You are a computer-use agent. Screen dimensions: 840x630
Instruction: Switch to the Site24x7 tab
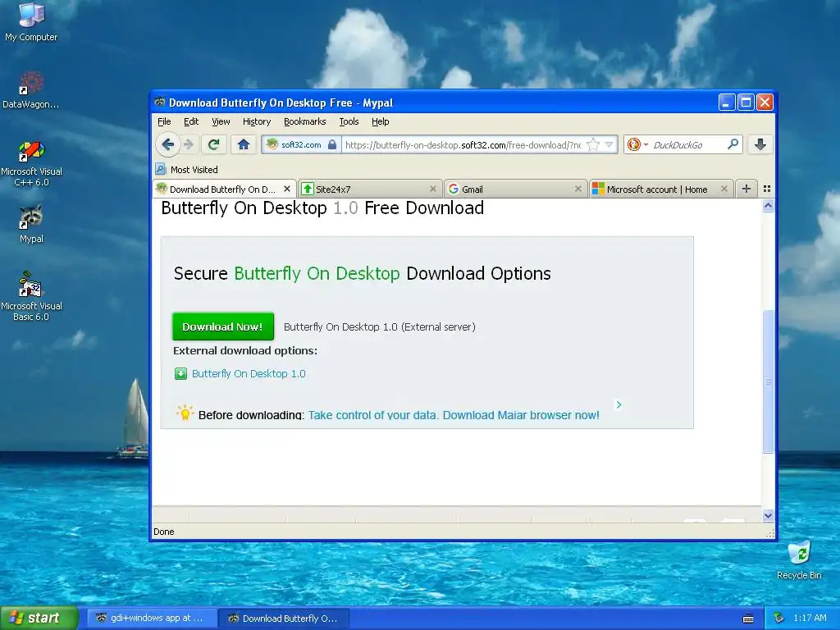[x=370, y=189]
